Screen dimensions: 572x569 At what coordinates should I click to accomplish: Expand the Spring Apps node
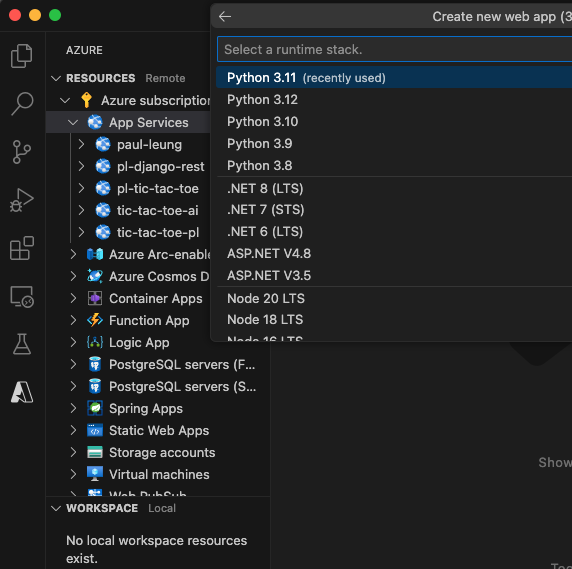coord(73,408)
